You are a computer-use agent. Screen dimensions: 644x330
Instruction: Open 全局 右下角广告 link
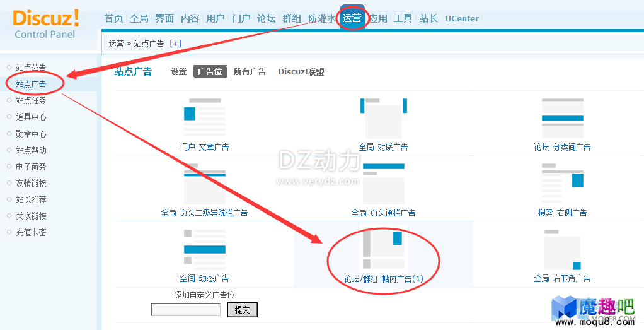pyautogui.click(x=562, y=278)
